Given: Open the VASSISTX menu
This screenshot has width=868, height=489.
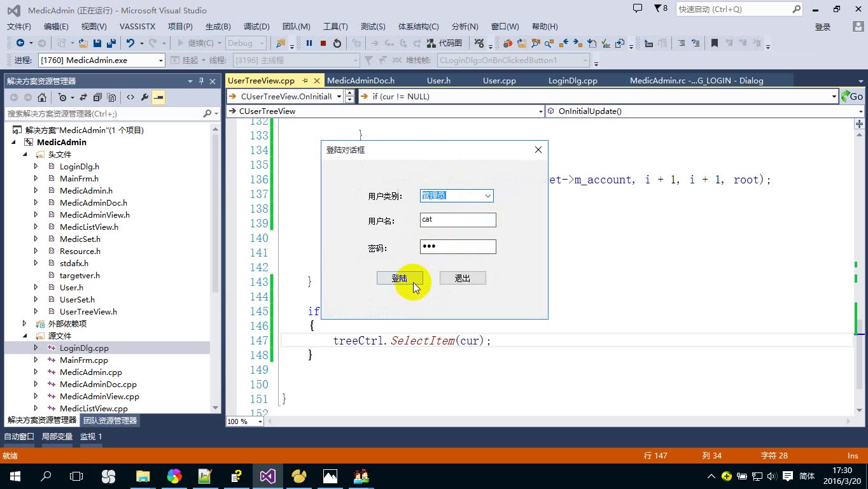Looking at the screenshot, I should click(137, 26).
